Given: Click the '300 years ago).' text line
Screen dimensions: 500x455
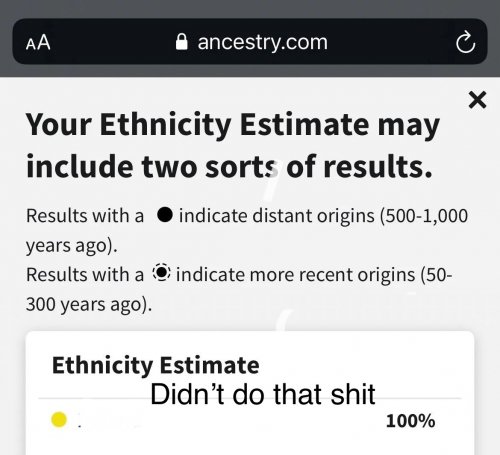Looking at the screenshot, I should click(89, 305).
